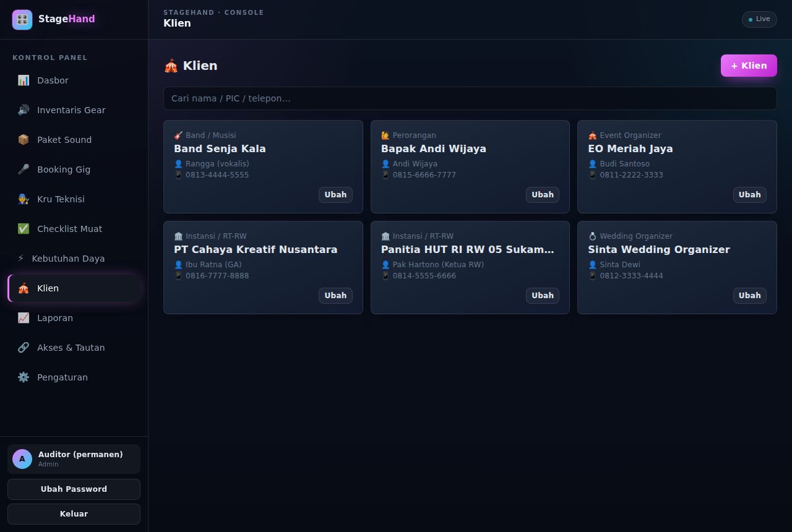Click the tent icon in Klien page heading
This screenshot has height=532, width=792.
pos(171,66)
